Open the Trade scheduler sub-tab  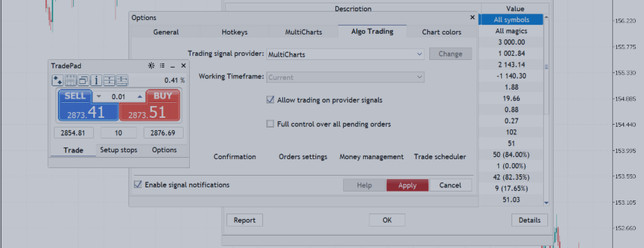pos(440,156)
